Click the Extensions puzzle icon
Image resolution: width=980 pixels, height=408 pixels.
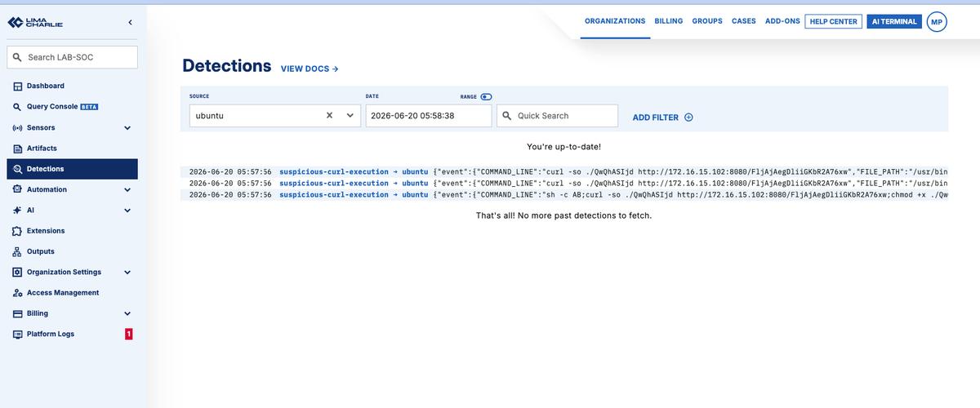coord(17,231)
